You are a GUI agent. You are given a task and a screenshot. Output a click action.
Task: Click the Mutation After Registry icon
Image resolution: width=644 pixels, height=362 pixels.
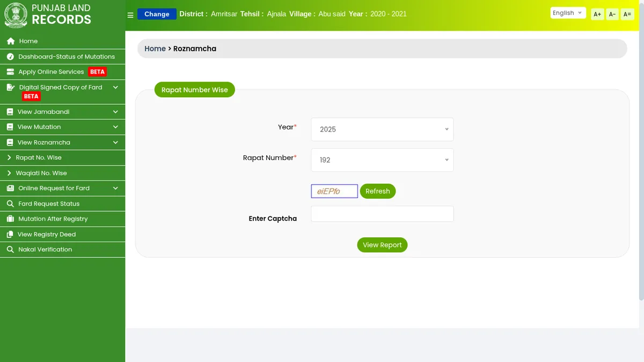pyautogui.click(x=10, y=219)
